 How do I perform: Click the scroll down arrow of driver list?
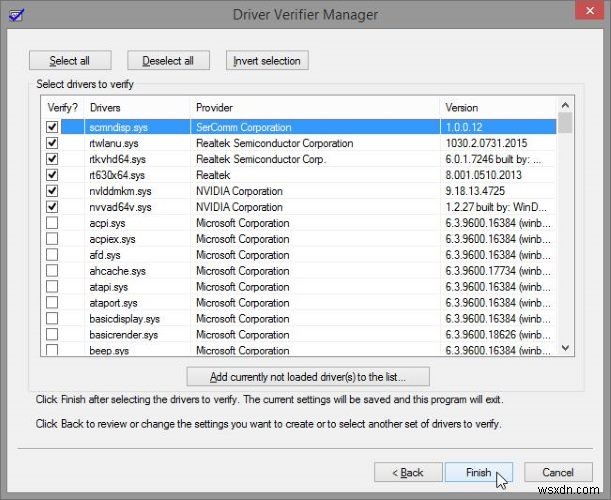click(x=565, y=348)
